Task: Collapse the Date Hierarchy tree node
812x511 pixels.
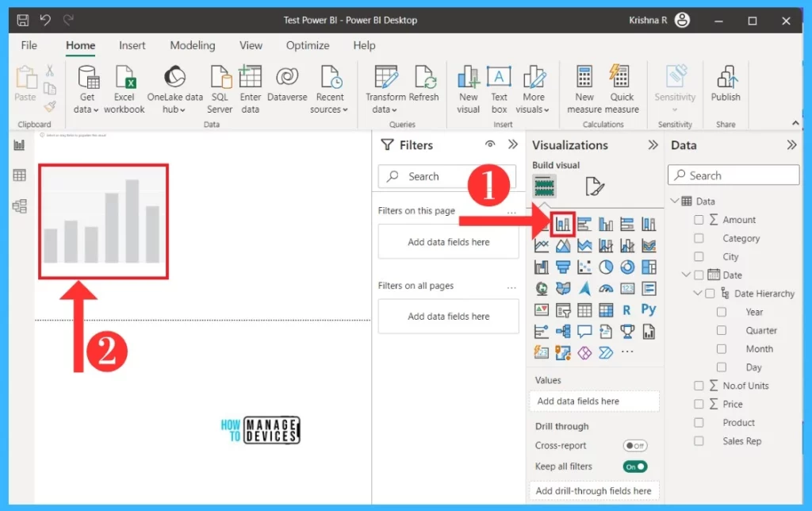Action: tap(698, 294)
